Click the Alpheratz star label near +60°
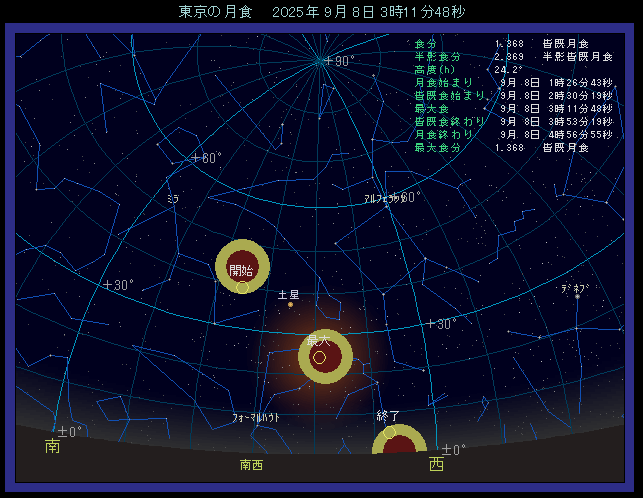The height and width of the screenshot is (498, 643). point(383,198)
